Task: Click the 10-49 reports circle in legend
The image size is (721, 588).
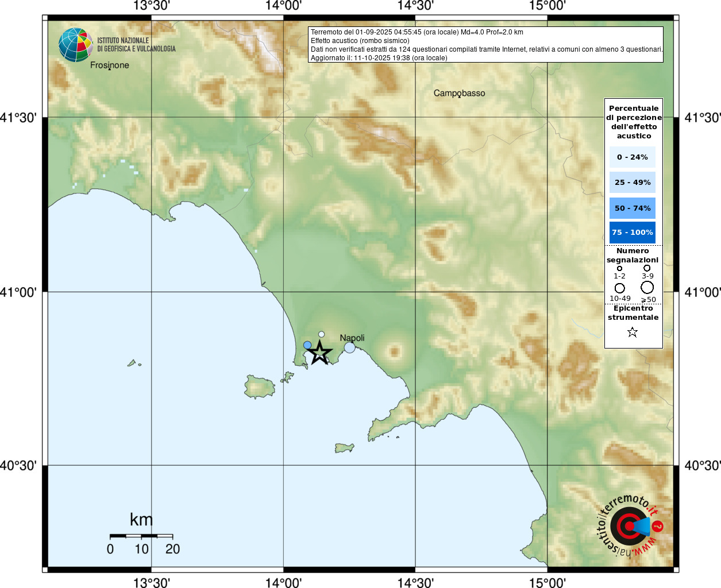Action: point(619,288)
